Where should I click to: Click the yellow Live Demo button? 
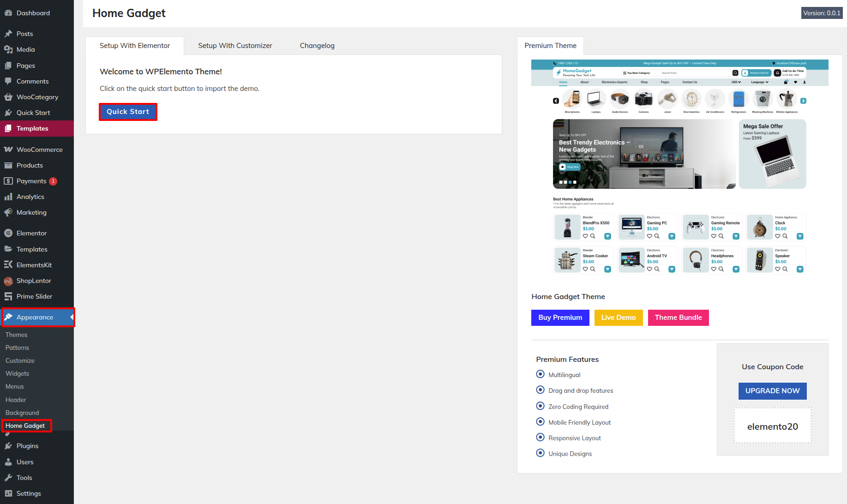click(618, 318)
